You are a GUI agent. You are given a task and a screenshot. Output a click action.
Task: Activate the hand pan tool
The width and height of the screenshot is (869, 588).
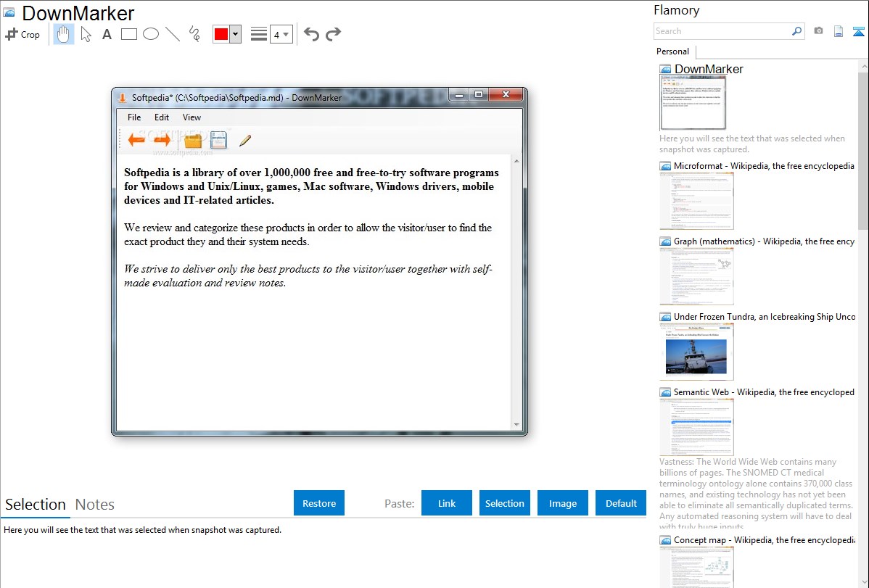pos(63,34)
